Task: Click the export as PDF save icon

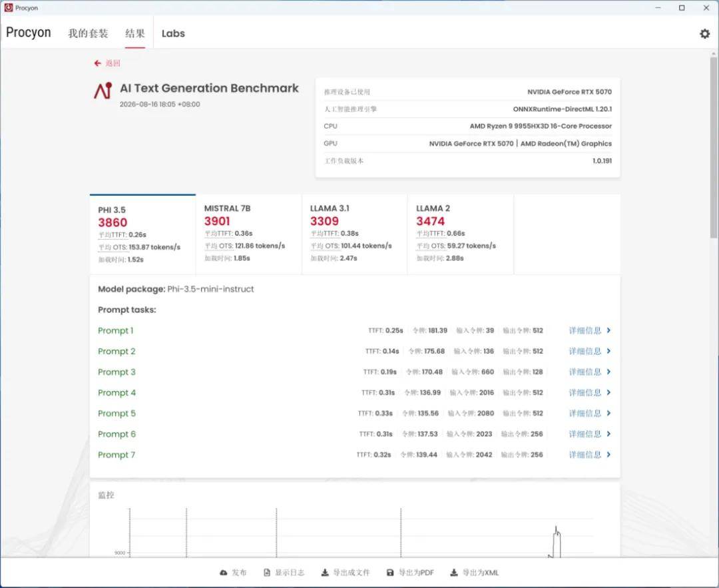Action: 390,573
